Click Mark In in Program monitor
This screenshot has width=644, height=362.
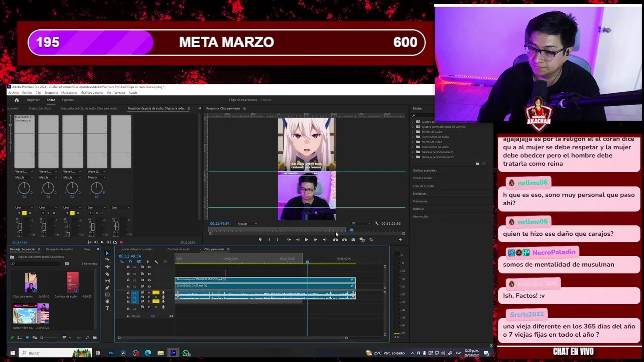[270, 240]
